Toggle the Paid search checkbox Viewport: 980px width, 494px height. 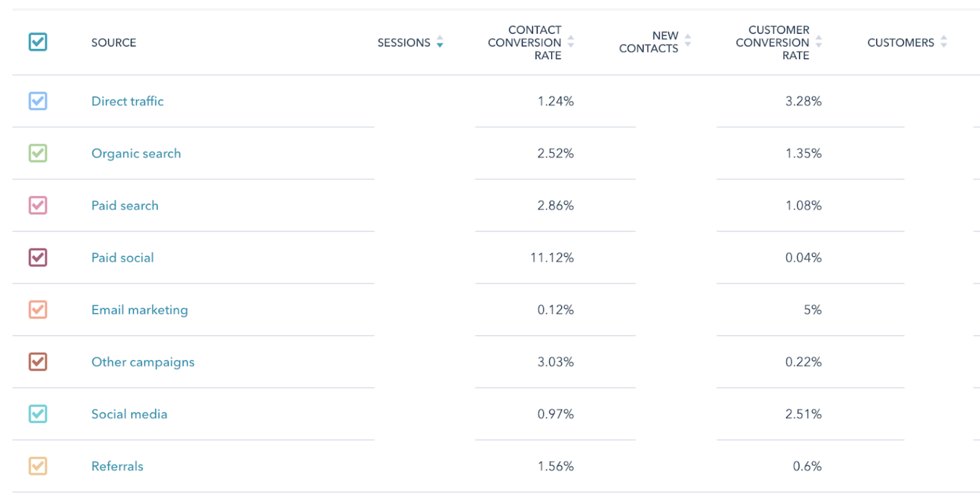37,206
